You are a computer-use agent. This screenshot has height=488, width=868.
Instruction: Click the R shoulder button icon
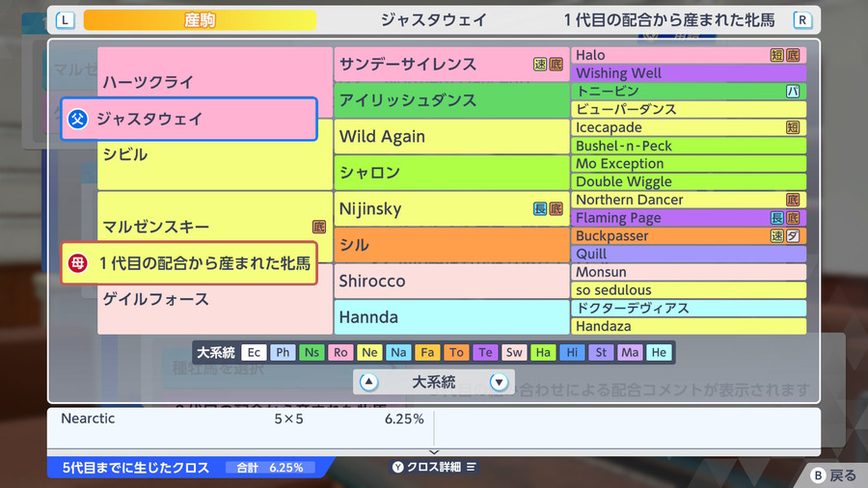(802, 20)
